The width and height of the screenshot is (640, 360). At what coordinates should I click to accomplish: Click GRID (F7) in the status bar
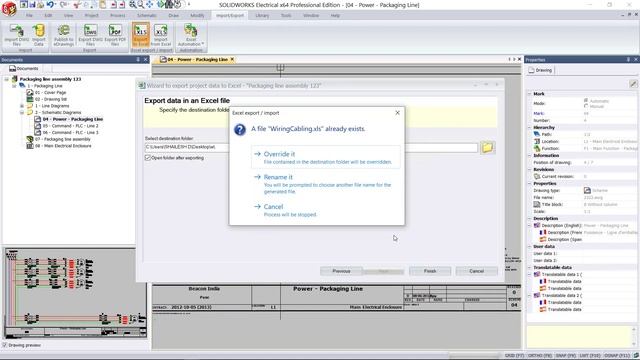(514, 356)
